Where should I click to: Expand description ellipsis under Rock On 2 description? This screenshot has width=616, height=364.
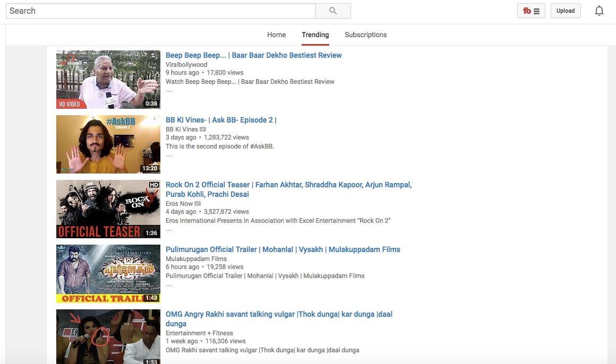[x=169, y=230]
